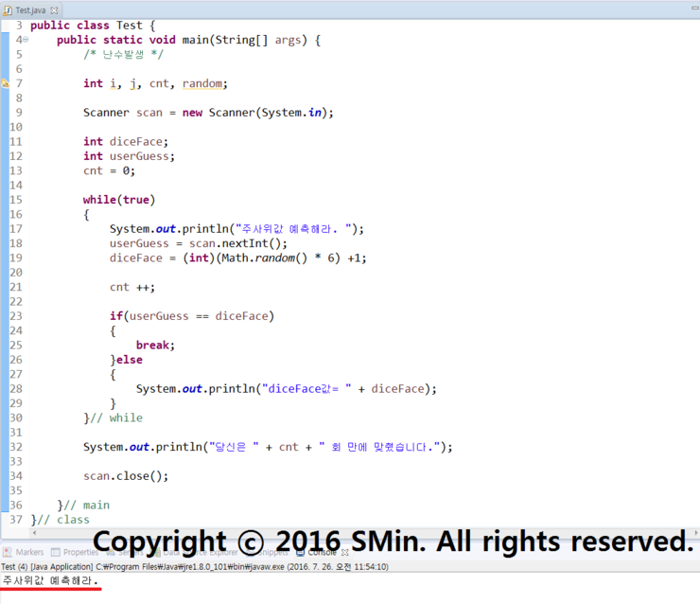
Task: Click 'int userGuess;' on line 12
Action: point(129,156)
